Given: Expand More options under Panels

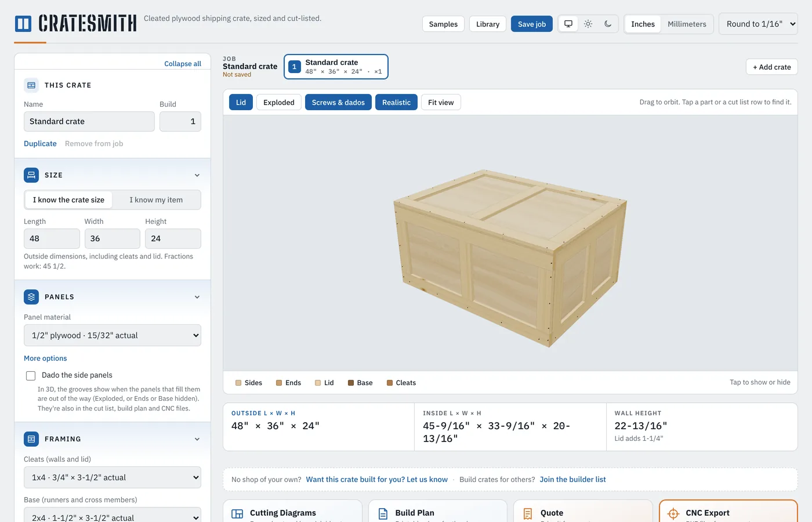Looking at the screenshot, I should [x=45, y=358].
